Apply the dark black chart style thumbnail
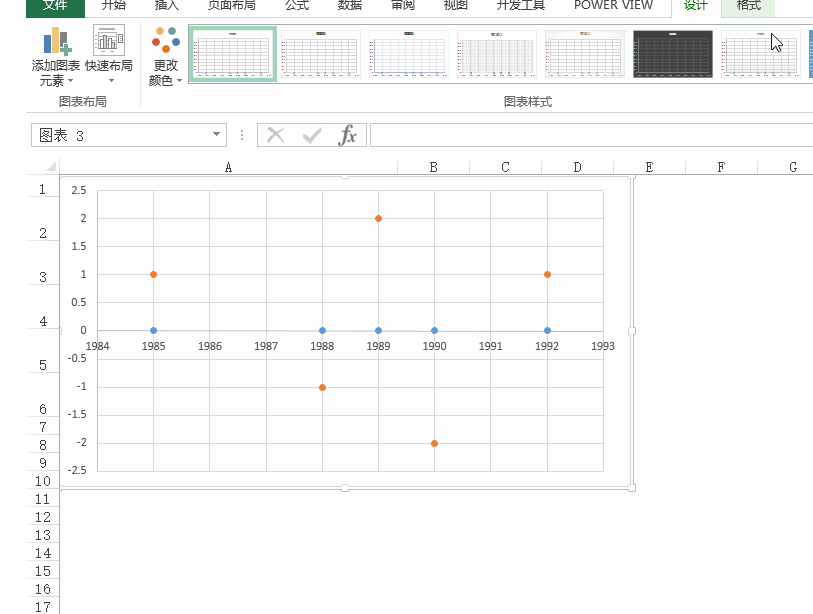The width and height of the screenshot is (813, 614). coord(673,54)
